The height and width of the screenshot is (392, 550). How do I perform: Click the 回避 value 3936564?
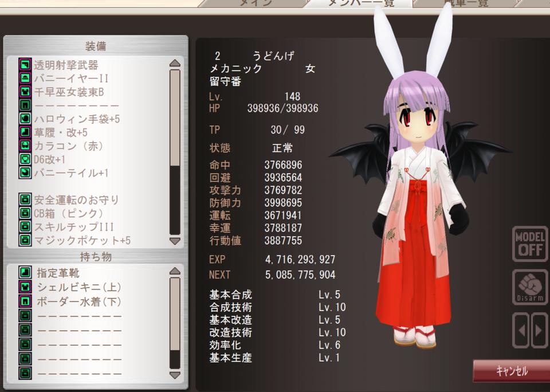283,177
